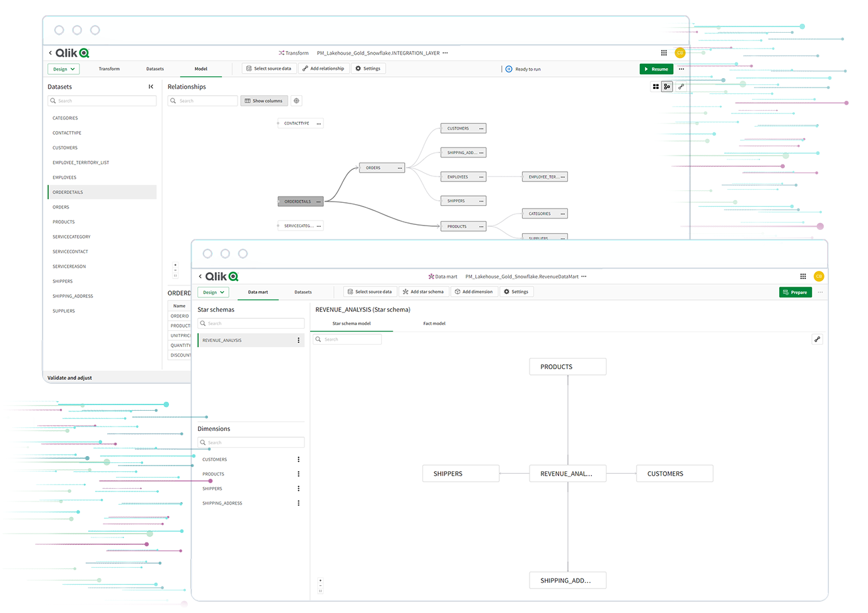Open SHIPPERS dimension kebab menu
This screenshot has width=868, height=613.
pyautogui.click(x=299, y=489)
